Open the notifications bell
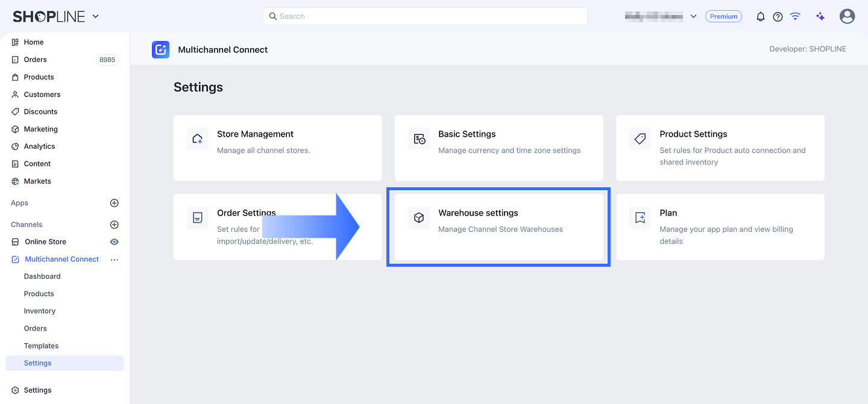 click(x=761, y=17)
